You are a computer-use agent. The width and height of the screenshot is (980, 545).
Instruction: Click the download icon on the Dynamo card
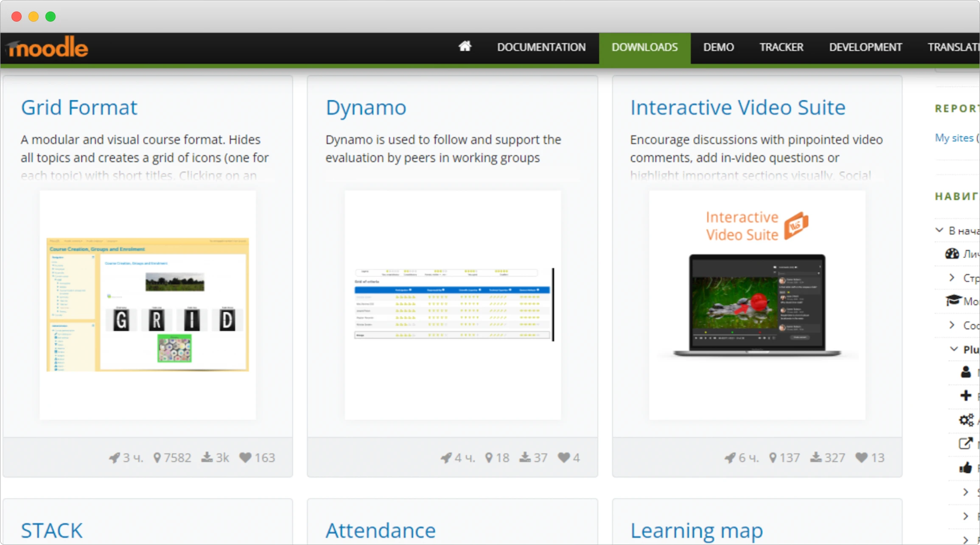click(526, 458)
